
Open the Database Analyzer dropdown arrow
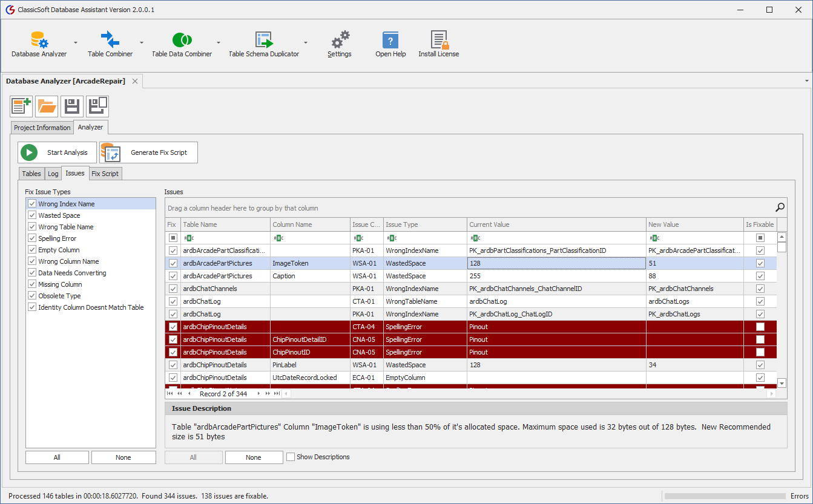point(75,42)
